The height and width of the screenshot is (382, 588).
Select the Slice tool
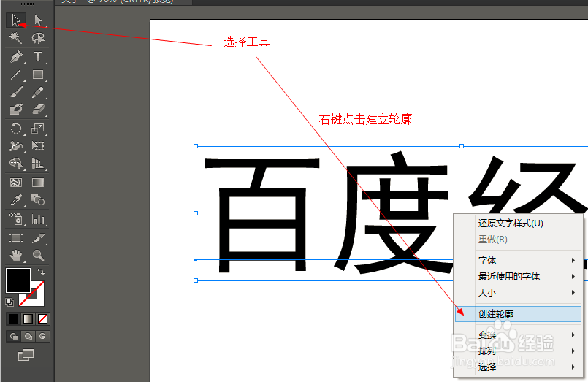point(38,238)
